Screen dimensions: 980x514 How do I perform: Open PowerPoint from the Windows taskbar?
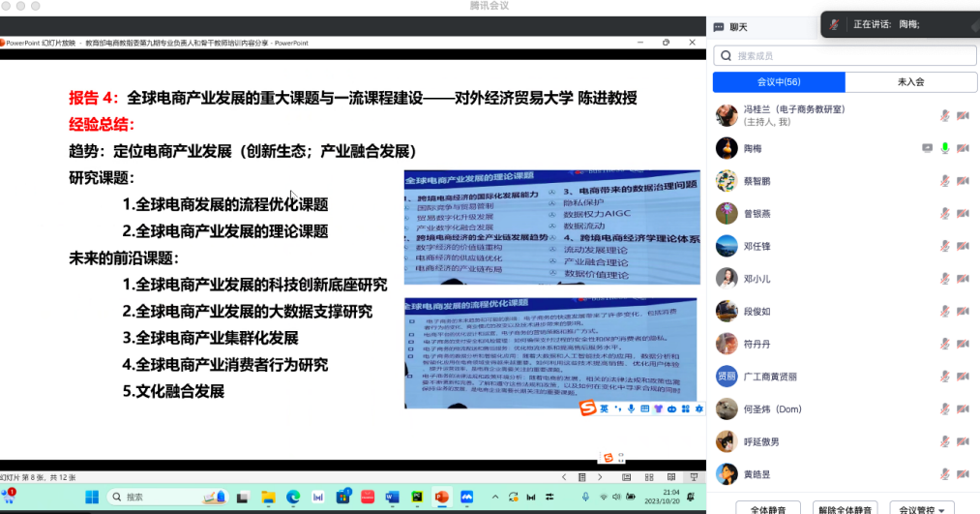(441, 497)
